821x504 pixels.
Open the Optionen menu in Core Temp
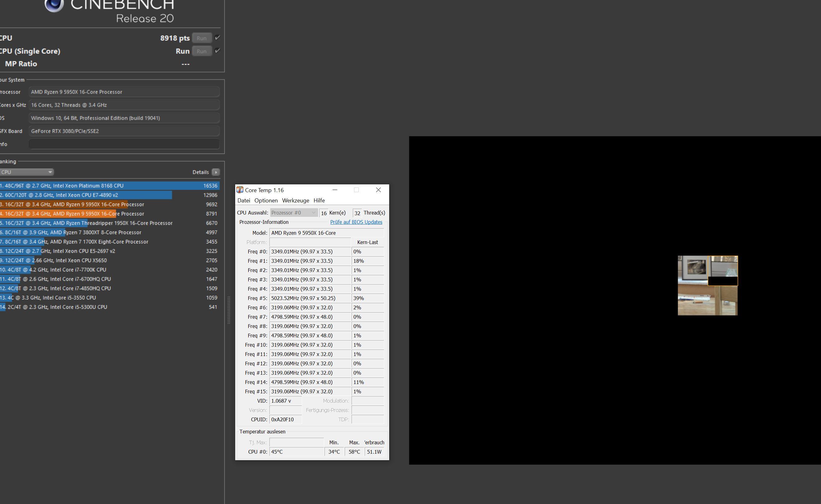[266, 200]
